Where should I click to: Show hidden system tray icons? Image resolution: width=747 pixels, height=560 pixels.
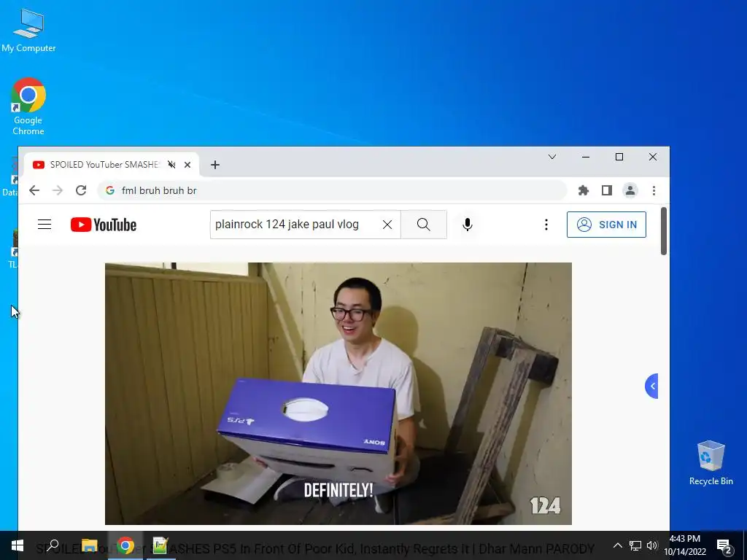pos(617,545)
